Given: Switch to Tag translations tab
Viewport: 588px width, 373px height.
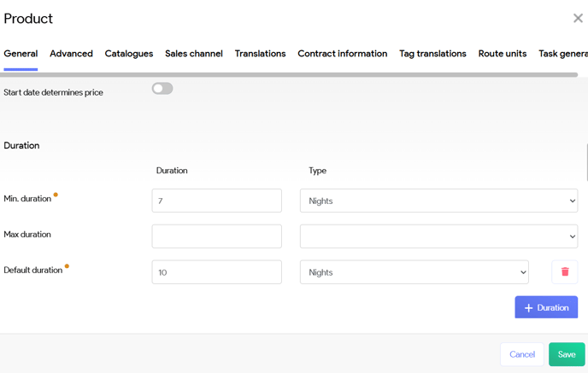Looking at the screenshot, I should pyautogui.click(x=432, y=54).
